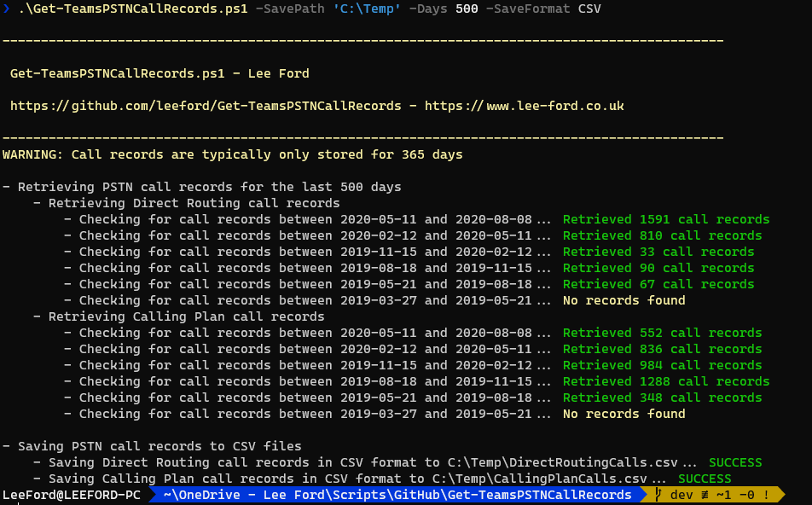Click 'Retrieved 1288 call records' text
The height and width of the screenshot is (505, 812).
(665, 381)
